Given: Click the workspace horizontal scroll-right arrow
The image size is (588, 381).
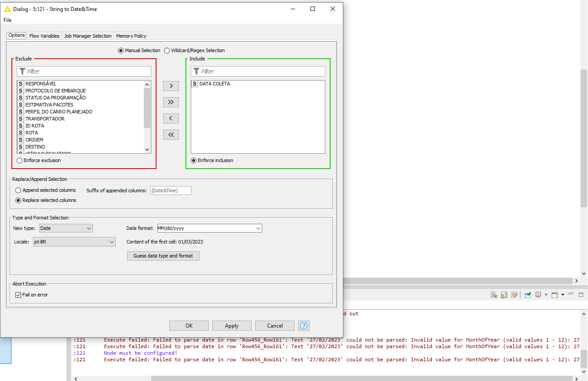Looking at the screenshot, I should (x=576, y=281).
